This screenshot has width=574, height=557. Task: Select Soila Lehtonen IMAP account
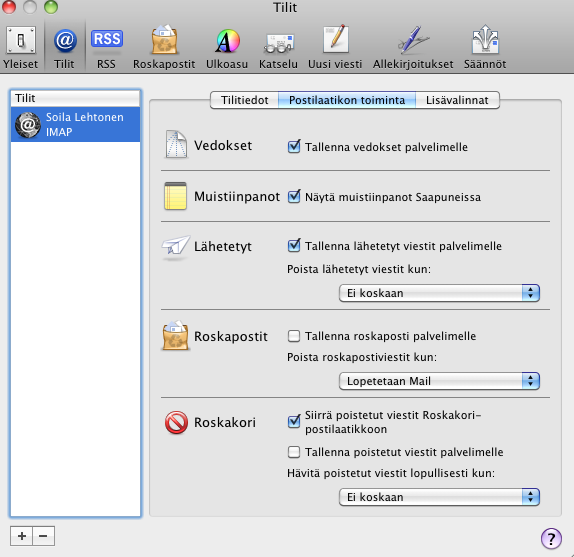pos(75,124)
